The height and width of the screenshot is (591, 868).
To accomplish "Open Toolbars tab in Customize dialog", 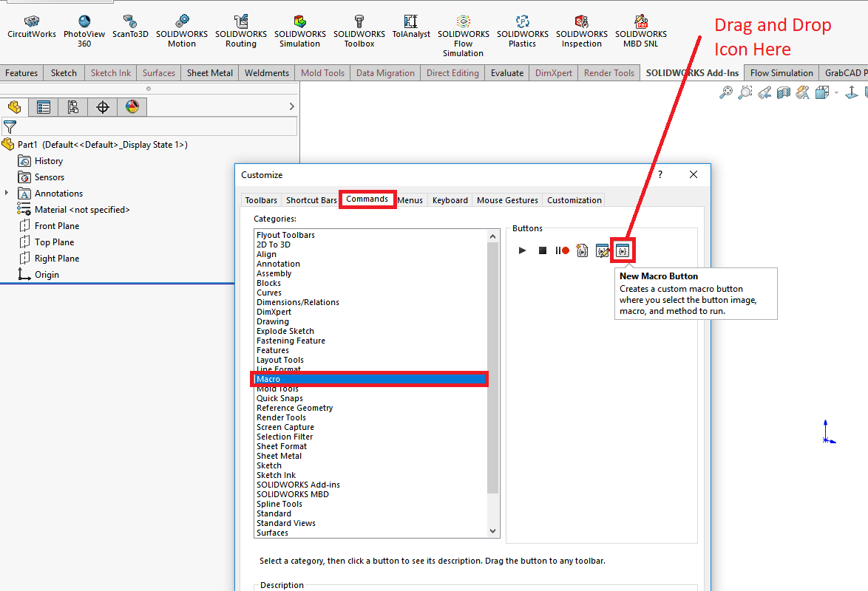I will coord(261,200).
